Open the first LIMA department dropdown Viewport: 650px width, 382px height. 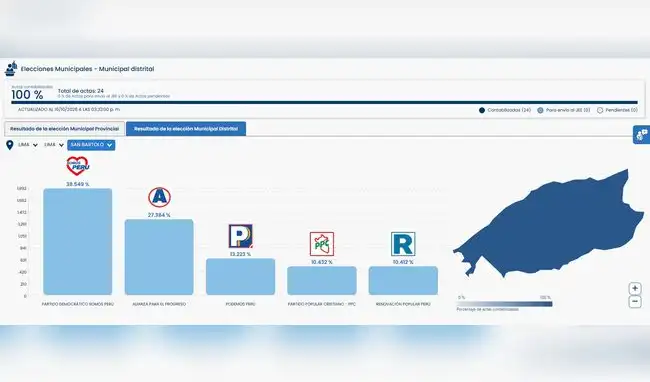point(28,145)
